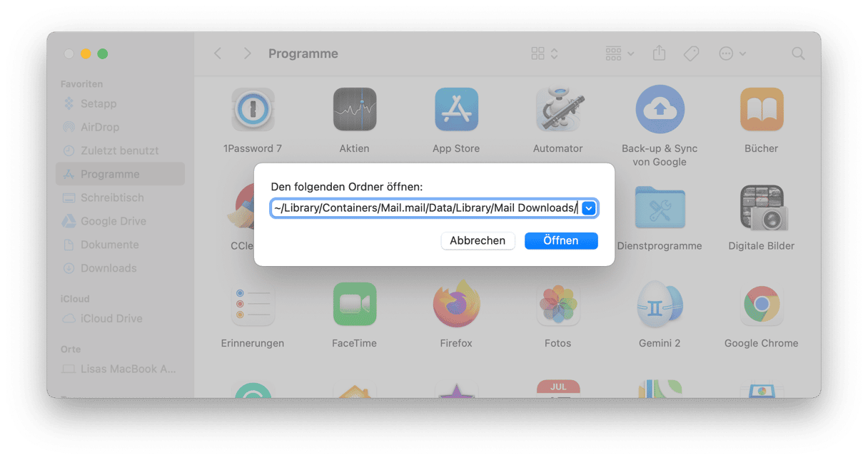Open the more actions ellipsis menu
This screenshot has width=868, height=460.
pyautogui.click(x=732, y=53)
